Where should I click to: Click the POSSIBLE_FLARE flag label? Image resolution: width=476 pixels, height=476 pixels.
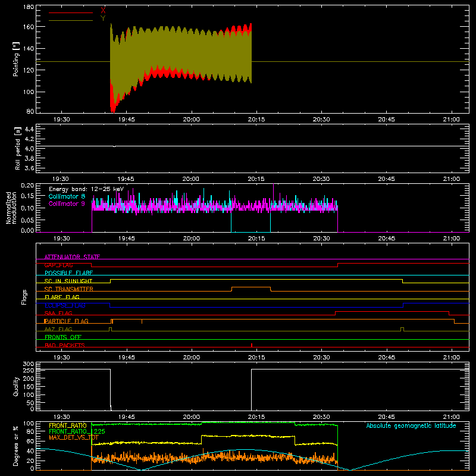coord(68,273)
